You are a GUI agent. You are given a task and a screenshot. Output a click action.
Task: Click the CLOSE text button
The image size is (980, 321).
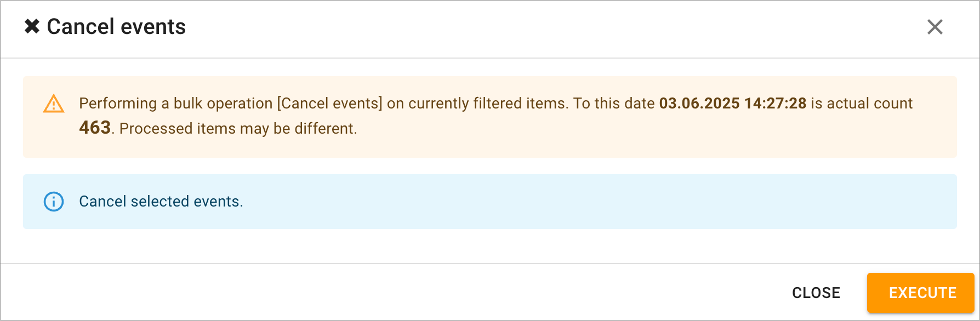tap(816, 293)
